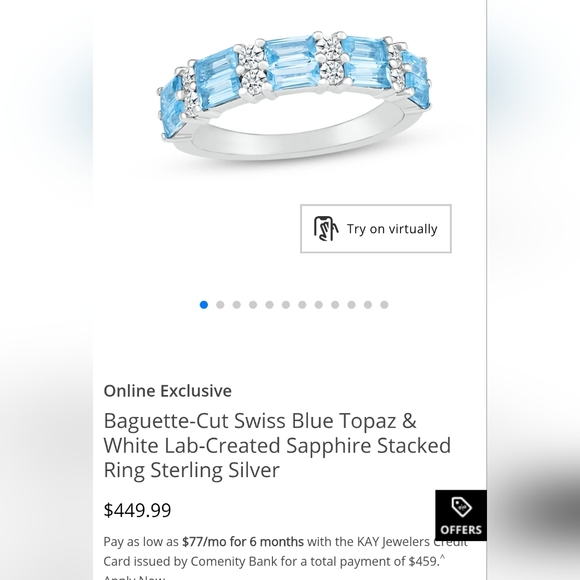Select the first blue carousel dot
The width and height of the screenshot is (580, 580).
point(204,305)
